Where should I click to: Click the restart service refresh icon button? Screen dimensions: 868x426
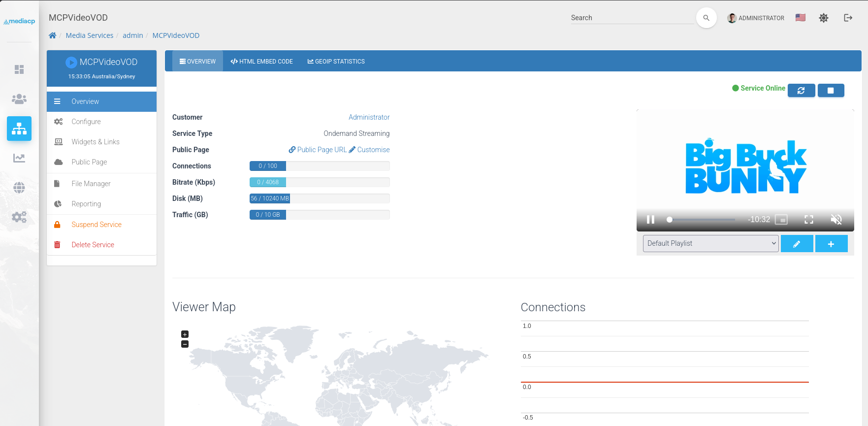[x=801, y=91]
